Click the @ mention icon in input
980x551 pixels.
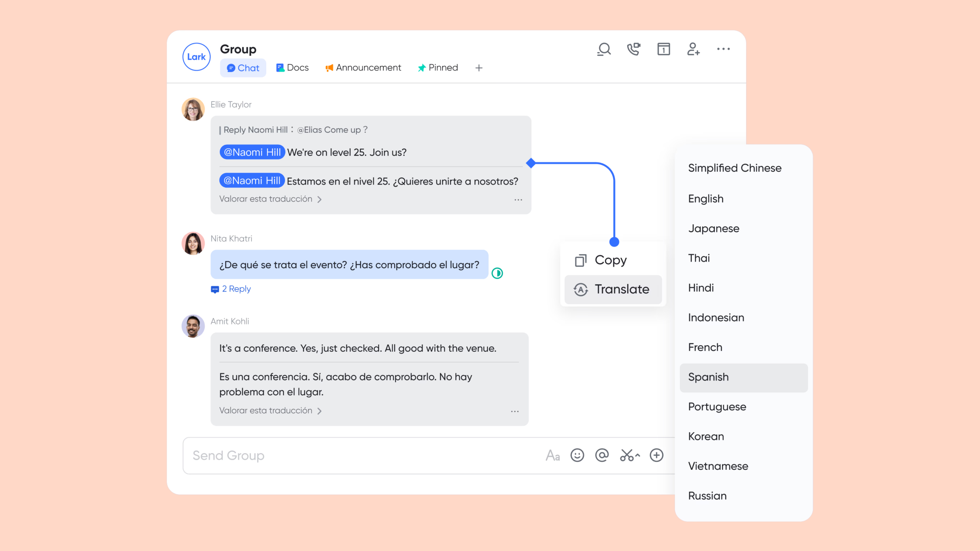(602, 455)
